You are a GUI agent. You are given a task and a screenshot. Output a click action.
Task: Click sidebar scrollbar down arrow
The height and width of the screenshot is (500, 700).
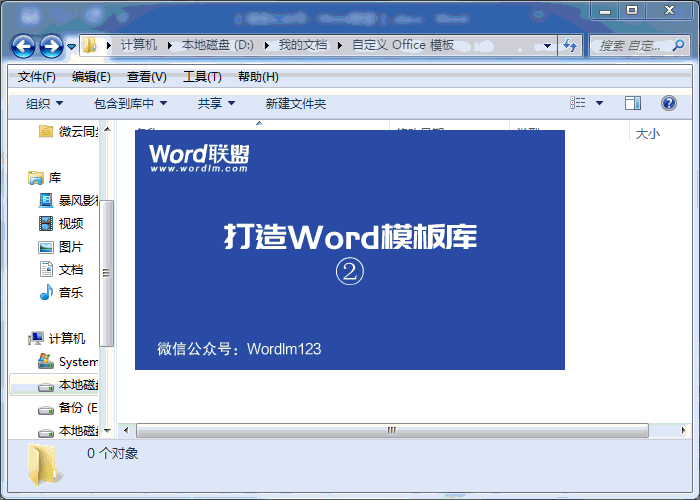(x=107, y=431)
